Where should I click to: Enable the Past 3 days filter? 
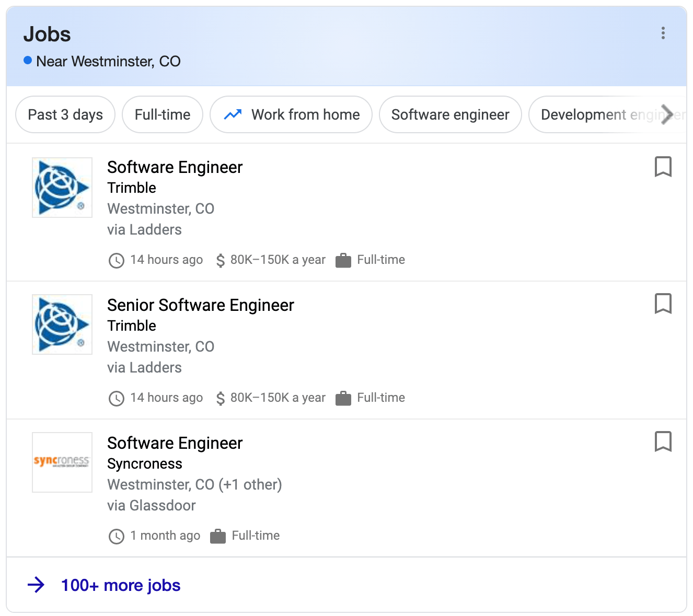point(65,114)
